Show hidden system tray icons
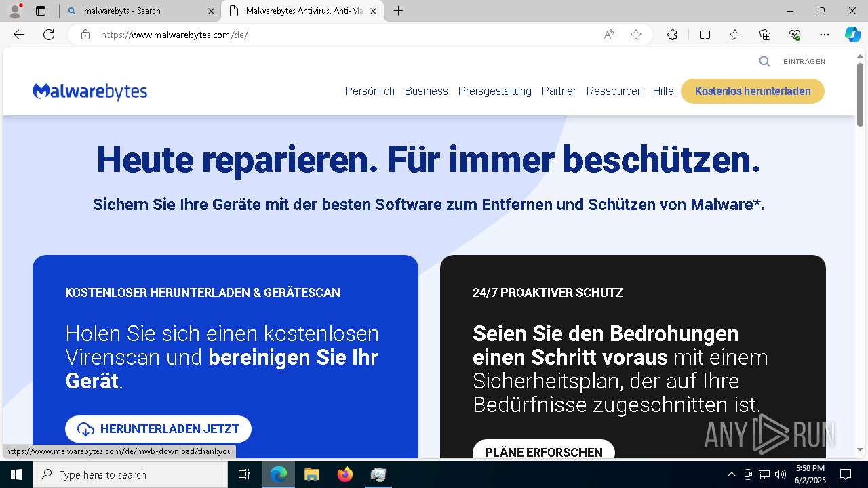Screen dimensions: 868x488 point(731,474)
